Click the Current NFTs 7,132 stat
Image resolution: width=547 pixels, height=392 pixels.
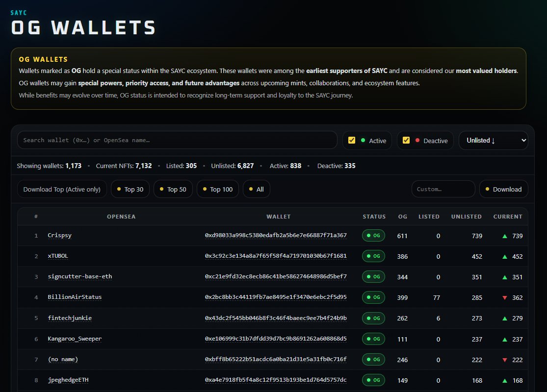pyautogui.click(x=124, y=166)
